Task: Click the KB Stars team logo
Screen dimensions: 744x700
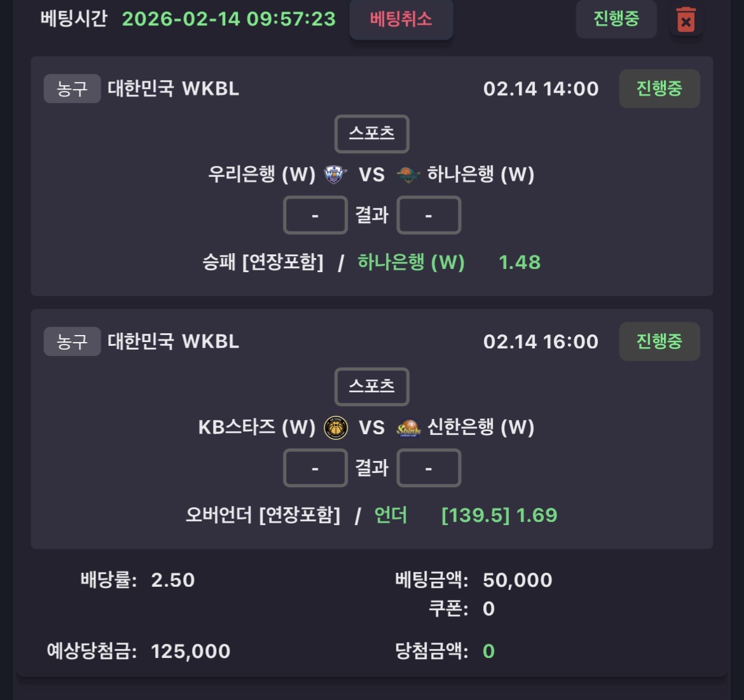Action: (x=336, y=427)
